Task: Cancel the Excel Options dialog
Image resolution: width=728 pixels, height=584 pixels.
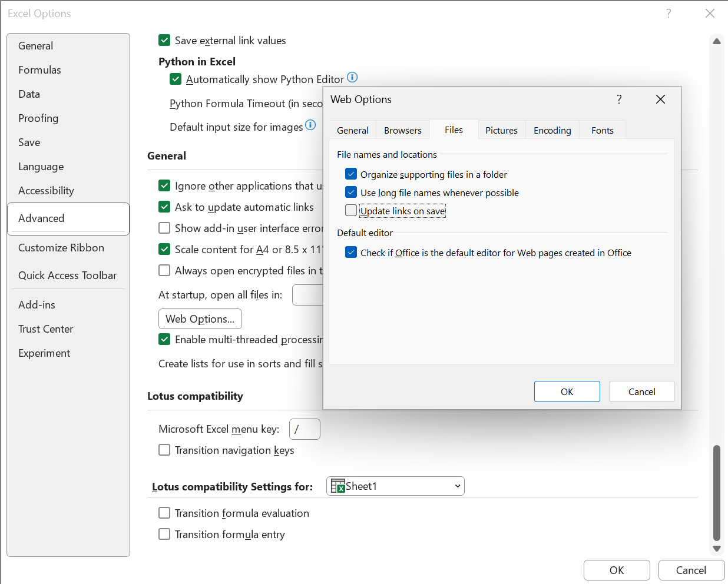Action: pos(691,570)
